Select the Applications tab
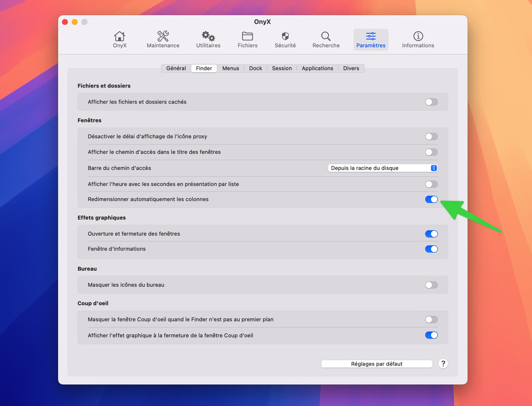 (x=317, y=68)
